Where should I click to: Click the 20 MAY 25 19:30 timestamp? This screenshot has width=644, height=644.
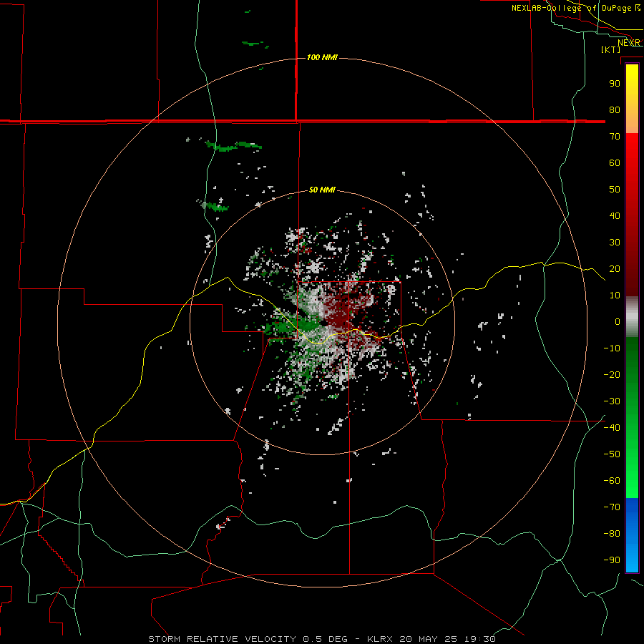click(x=447, y=639)
